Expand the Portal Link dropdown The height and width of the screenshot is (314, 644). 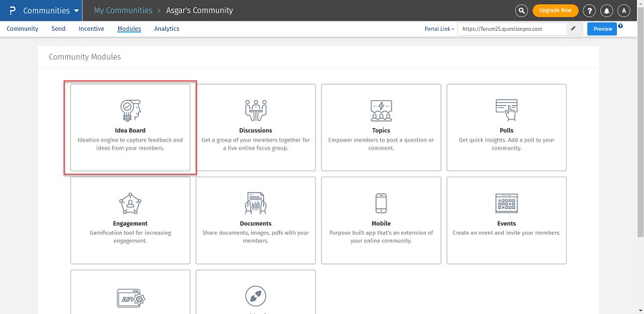pos(439,29)
